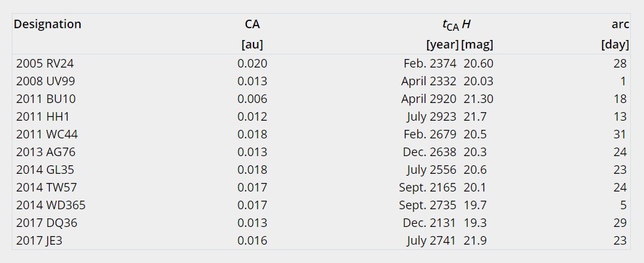Click the 2017 DQ36 designation

pos(47,223)
